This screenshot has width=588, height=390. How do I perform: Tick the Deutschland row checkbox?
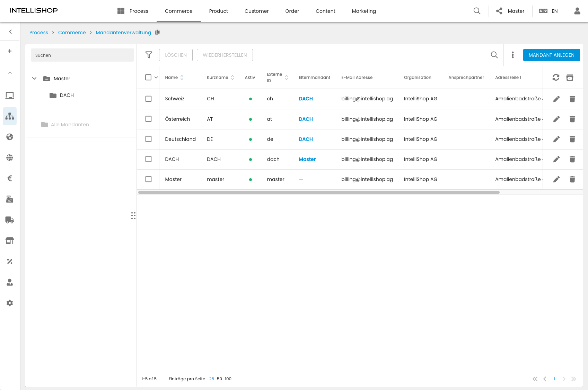pyautogui.click(x=148, y=139)
